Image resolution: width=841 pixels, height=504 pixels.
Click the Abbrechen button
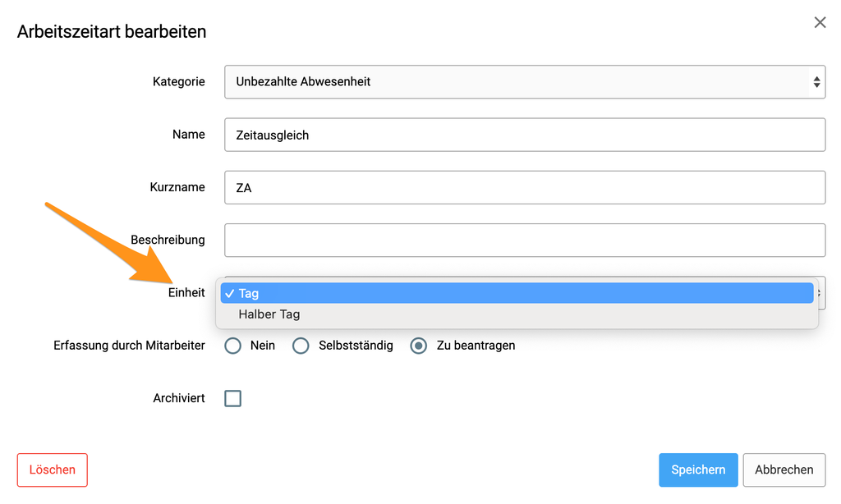click(784, 470)
